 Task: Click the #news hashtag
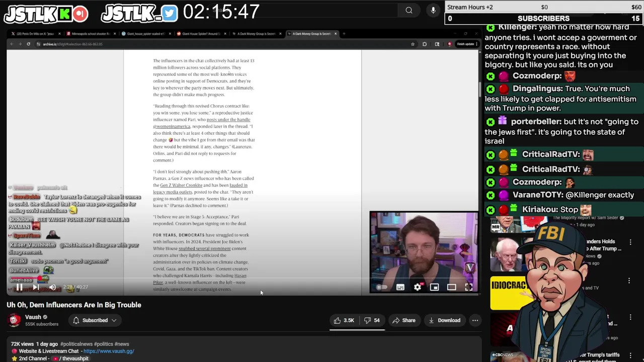tap(122, 344)
